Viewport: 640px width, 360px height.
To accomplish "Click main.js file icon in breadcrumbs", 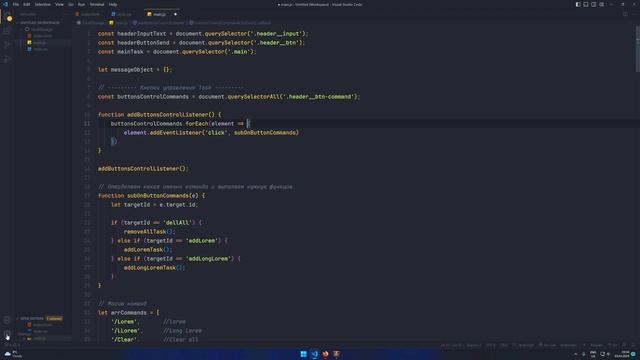I will (x=111, y=23).
